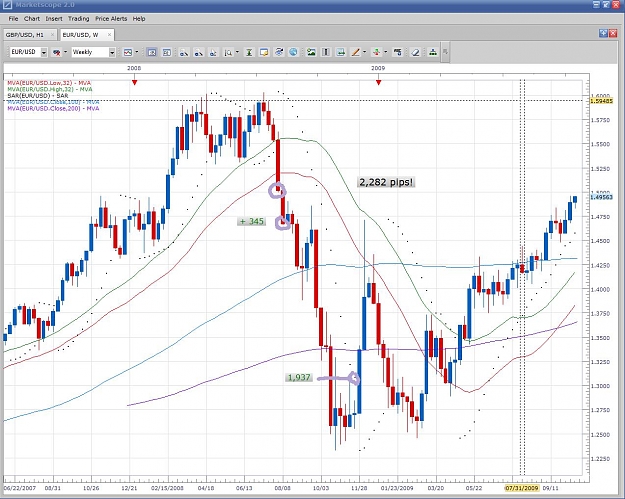Select the MVA(EUR/USD.Close,100) indicator label
This screenshot has width=625, height=499.
(x=53, y=102)
